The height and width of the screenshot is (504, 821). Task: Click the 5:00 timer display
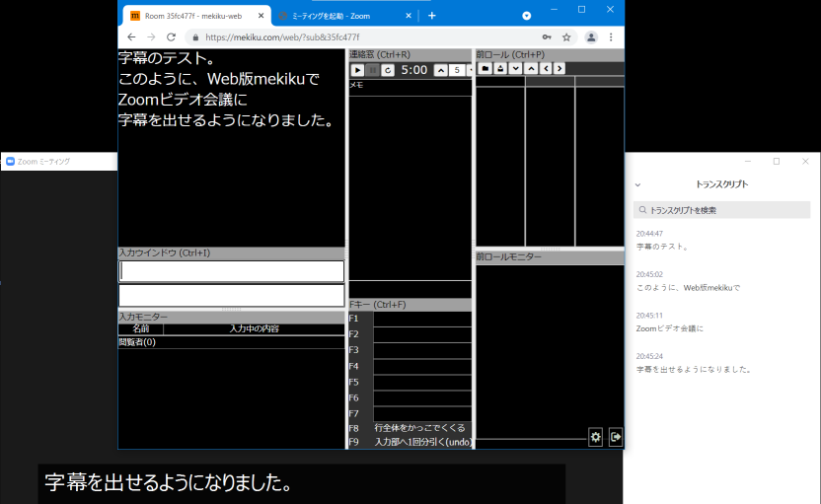[x=414, y=70]
